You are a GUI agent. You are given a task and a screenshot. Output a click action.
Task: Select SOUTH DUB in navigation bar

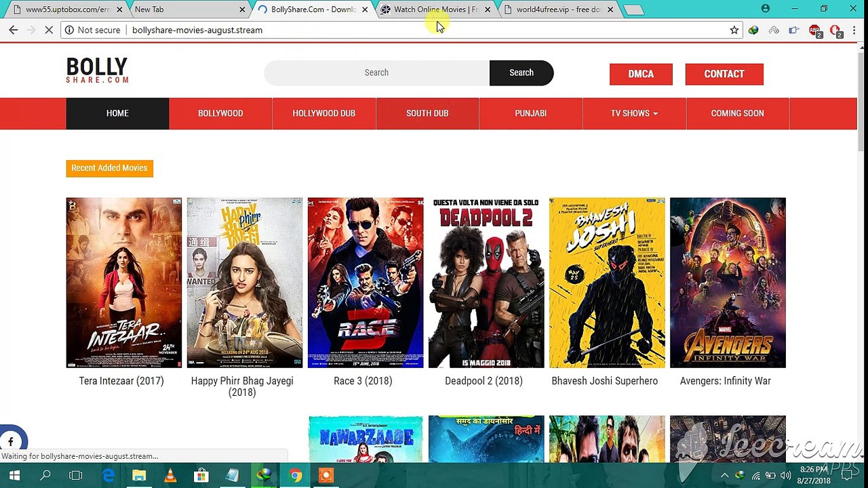point(427,113)
